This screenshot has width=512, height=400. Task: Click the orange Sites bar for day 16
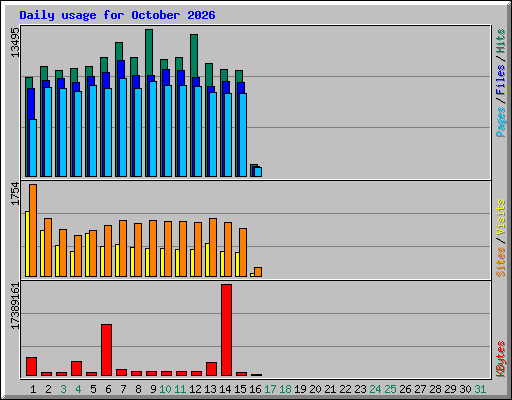click(258, 272)
